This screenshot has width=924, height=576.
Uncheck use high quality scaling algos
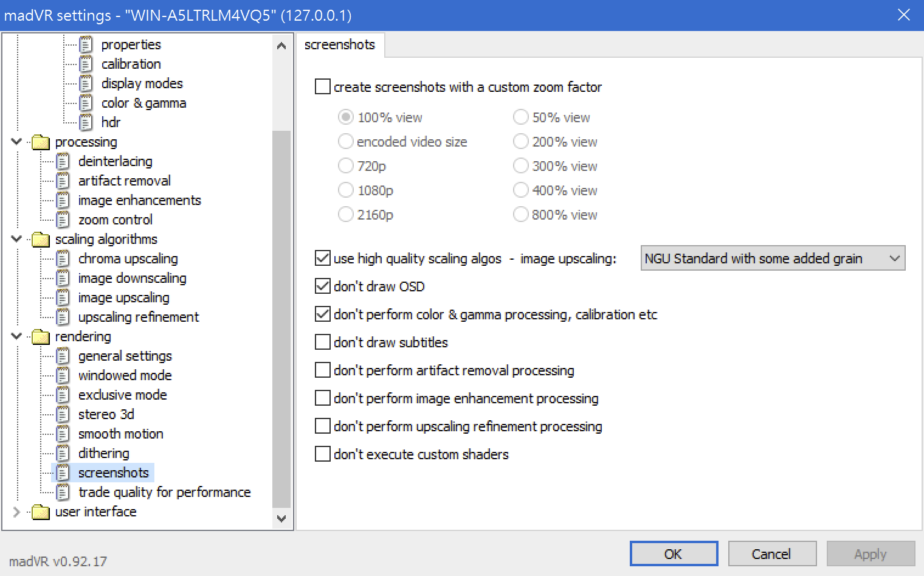click(x=323, y=258)
